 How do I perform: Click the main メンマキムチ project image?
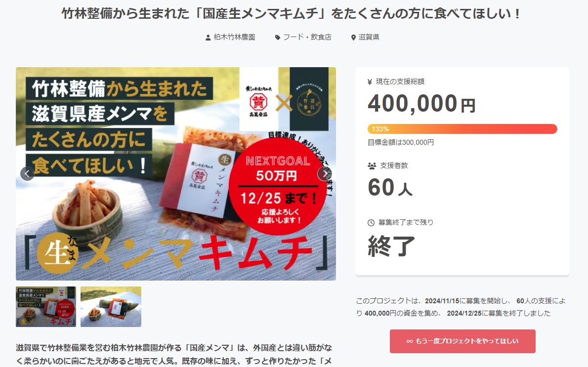pyautogui.click(x=176, y=173)
